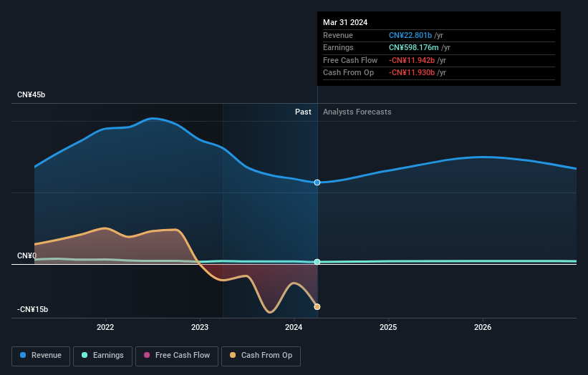Click the 2025 x-axis label
The image size is (588, 375).
[x=388, y=327]
